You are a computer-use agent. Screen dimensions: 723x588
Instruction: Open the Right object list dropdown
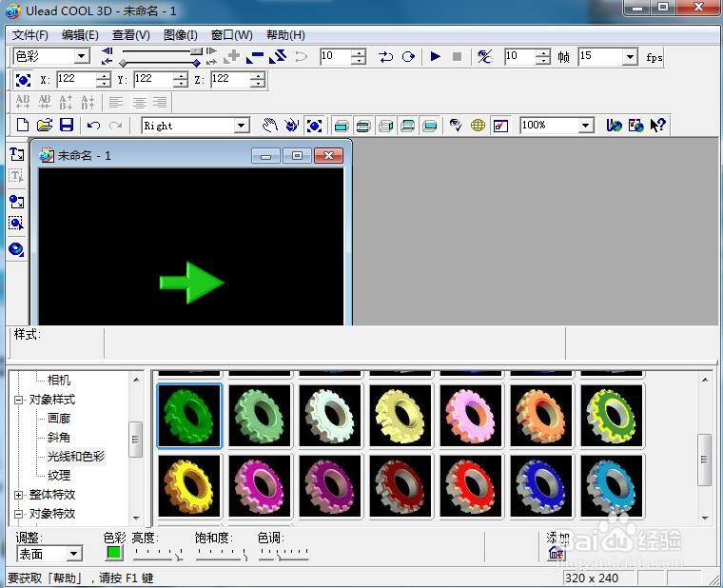pos(241,126)
